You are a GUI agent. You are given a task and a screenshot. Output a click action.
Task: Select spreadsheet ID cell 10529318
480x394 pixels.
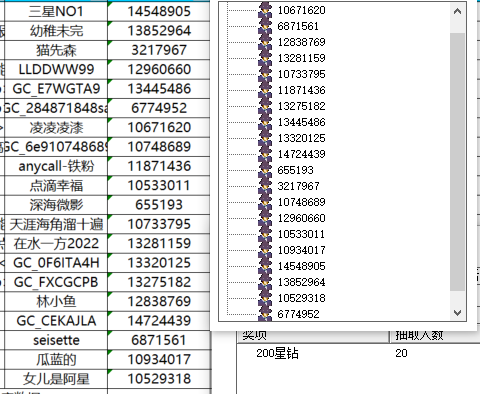point(159,379)
